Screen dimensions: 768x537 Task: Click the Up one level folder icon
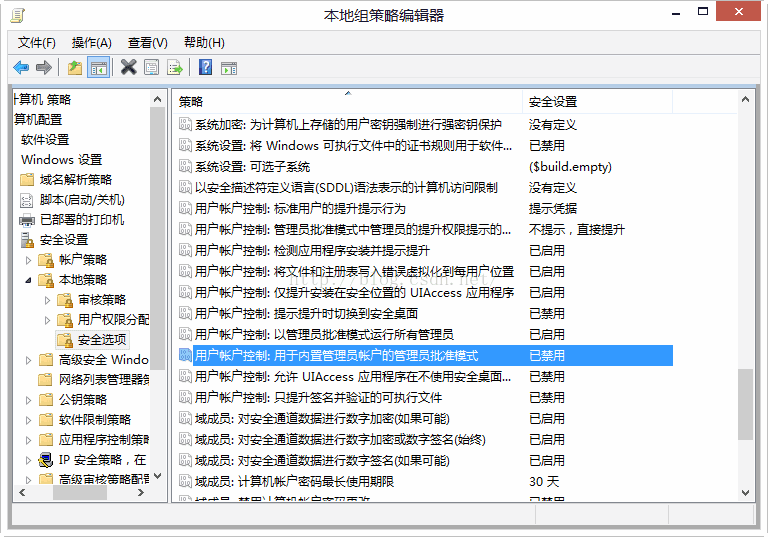(x=74, y=67)
